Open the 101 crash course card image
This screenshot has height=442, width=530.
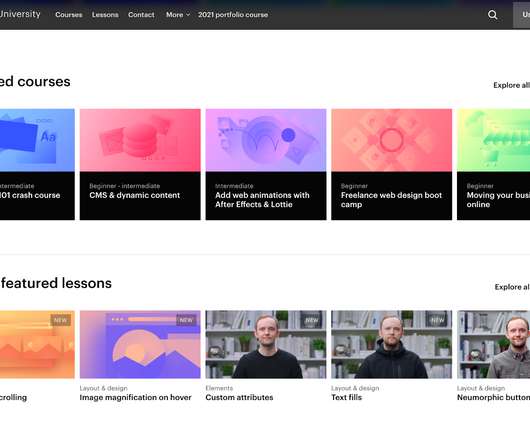pos(37,140)
